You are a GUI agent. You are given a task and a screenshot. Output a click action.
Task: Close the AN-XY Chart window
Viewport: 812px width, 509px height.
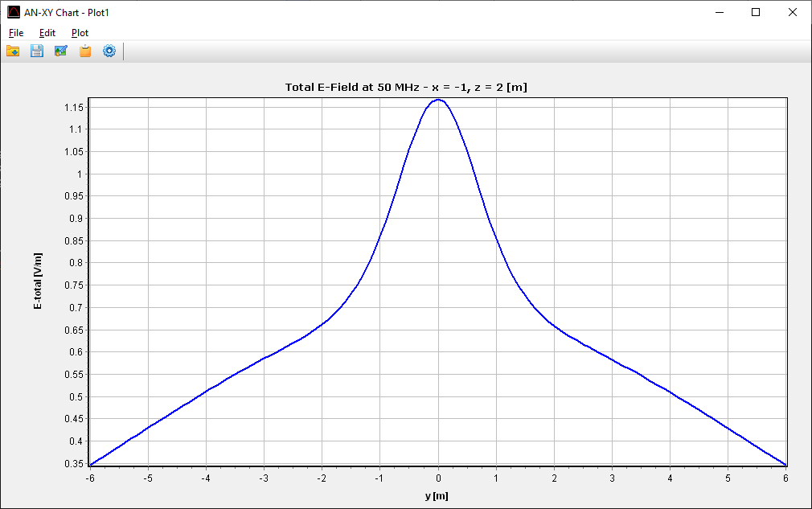click(x=793, y=12)
